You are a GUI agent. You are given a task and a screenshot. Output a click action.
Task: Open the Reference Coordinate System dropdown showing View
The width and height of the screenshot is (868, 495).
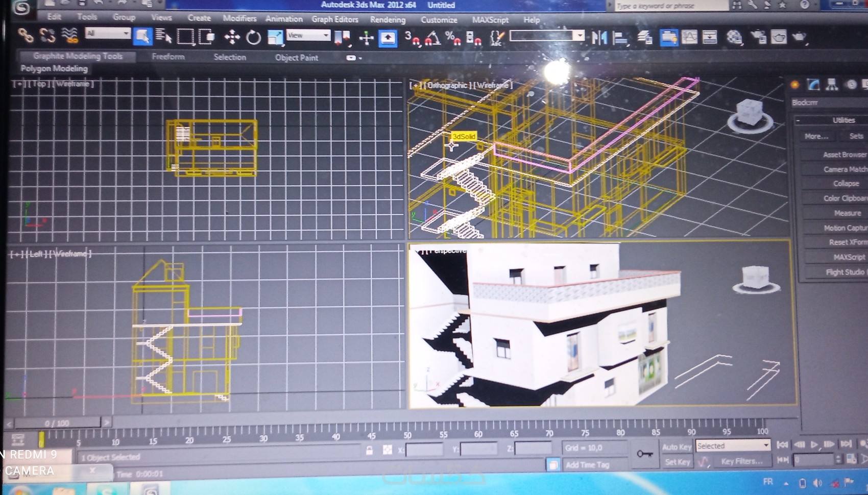point(305,36)
